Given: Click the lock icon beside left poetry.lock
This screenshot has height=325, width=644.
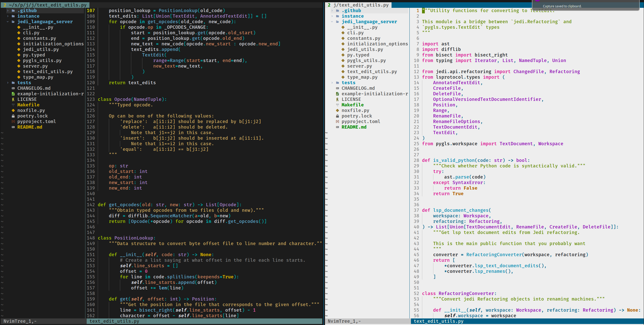Looking at the screenshot, I should click(13, 116).
